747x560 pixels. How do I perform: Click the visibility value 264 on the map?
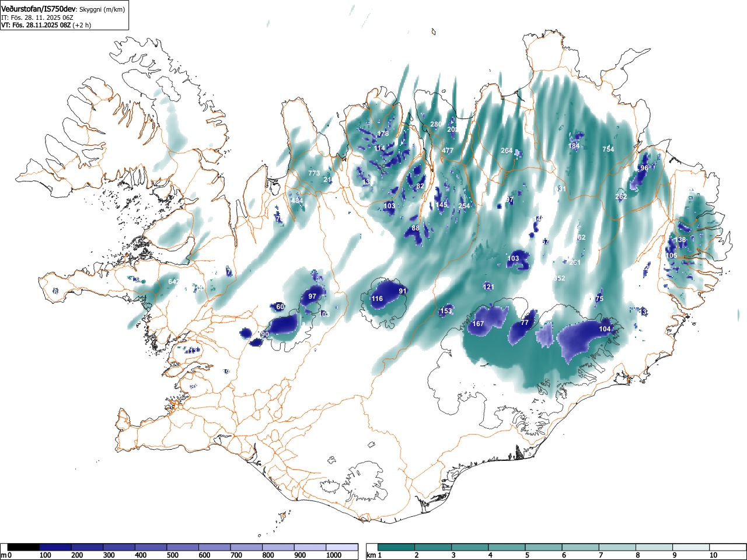pyautogui.click(x=507, y=150)
